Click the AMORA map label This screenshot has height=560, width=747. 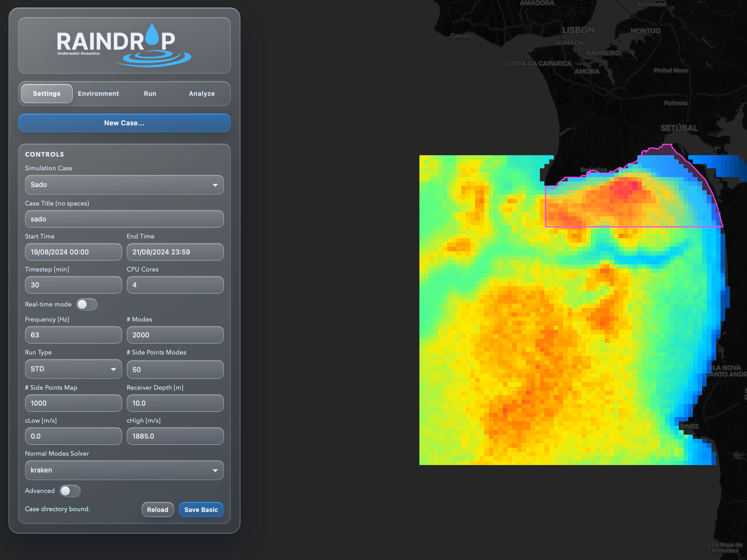pos(587,71)
